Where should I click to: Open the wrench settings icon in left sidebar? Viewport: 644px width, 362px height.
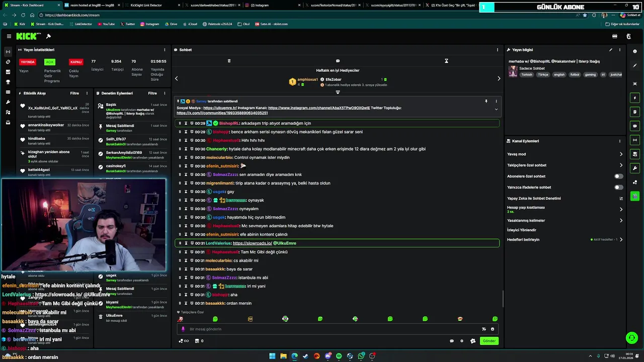tap(8, 102)
